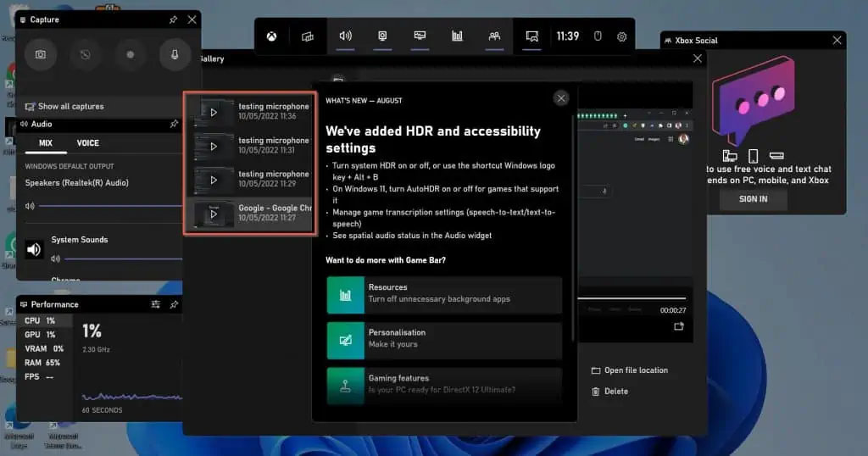Open Game Bar settings gear
The image size is (868, 456).
point(622,36)
